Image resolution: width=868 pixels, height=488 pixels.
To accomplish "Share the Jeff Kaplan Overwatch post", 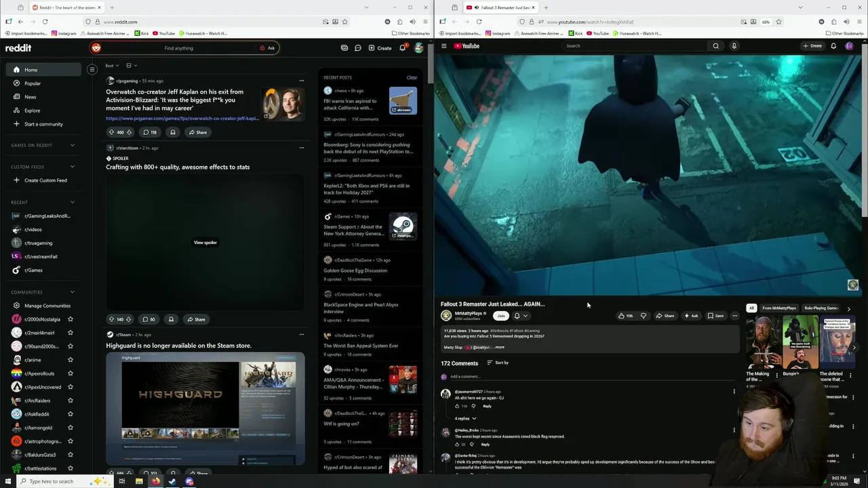I will click(x=198, y=132).
